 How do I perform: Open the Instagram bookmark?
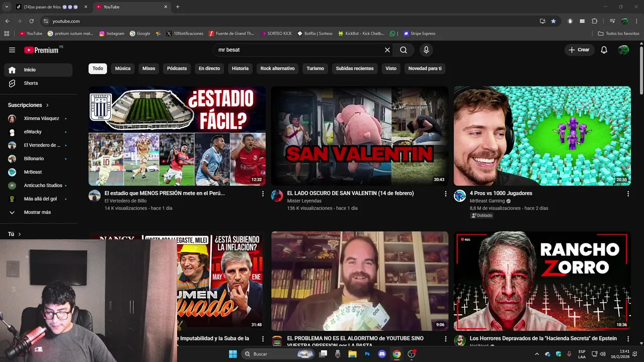pyautogui.click(x=112, y=34)
